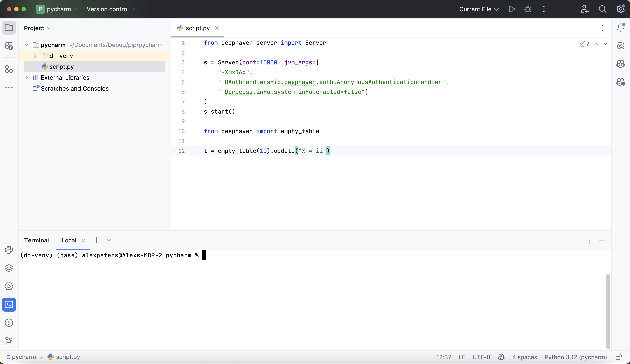Open the Problems tool window icon
Viewport: 630px width, 364px height.
click(9, 323)
